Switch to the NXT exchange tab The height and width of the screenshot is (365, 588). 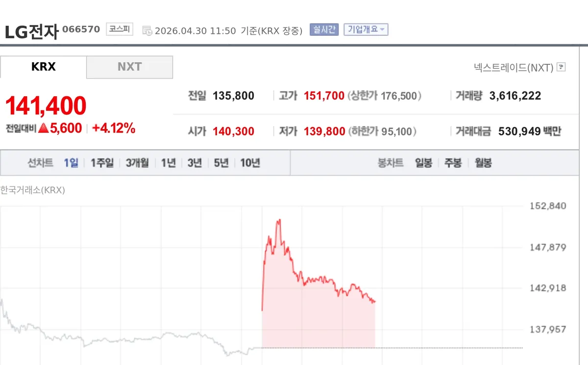point(129,67)
